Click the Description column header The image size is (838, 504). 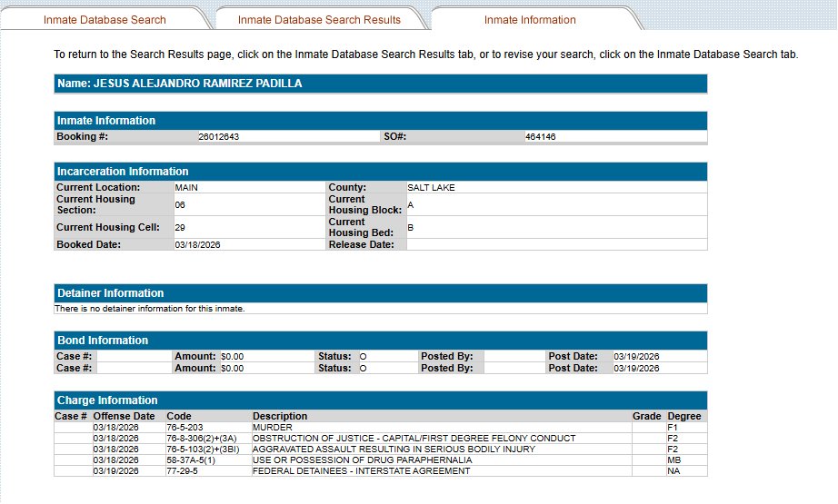tap(280, 416)
